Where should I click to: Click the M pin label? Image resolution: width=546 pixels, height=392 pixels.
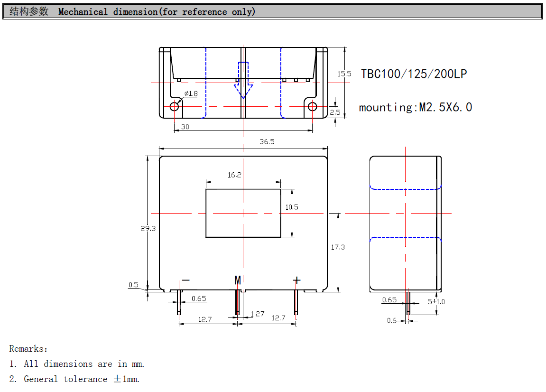tap(238, 280)
